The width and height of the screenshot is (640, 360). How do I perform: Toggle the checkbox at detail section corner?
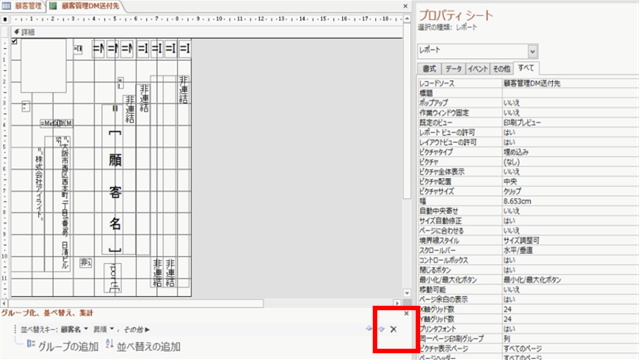[x=14, y=41]
